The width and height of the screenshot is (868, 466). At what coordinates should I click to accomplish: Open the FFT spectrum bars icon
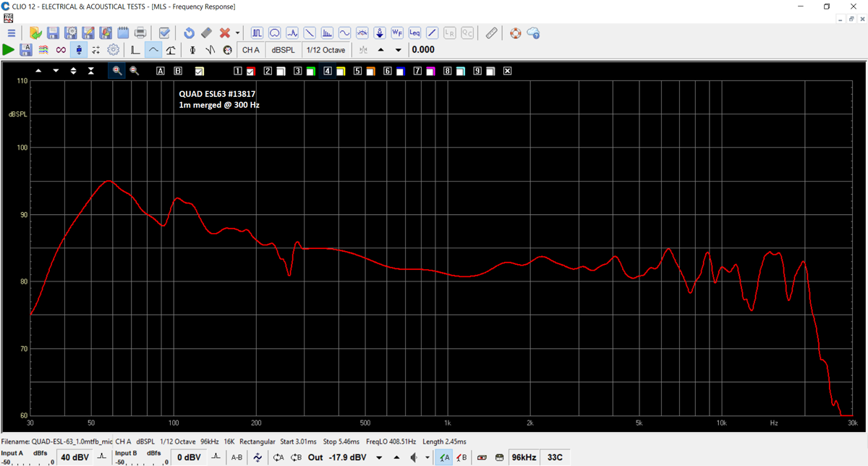click(327, 33)
